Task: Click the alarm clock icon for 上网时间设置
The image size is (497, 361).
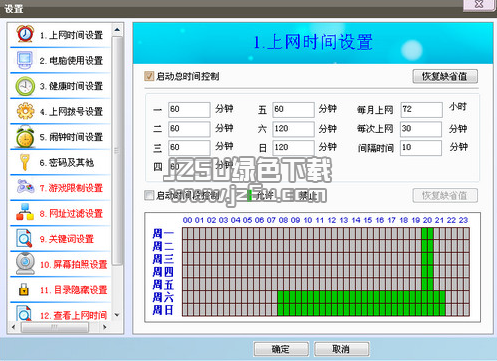Action: pyautogui.click(x=25, y=34)
